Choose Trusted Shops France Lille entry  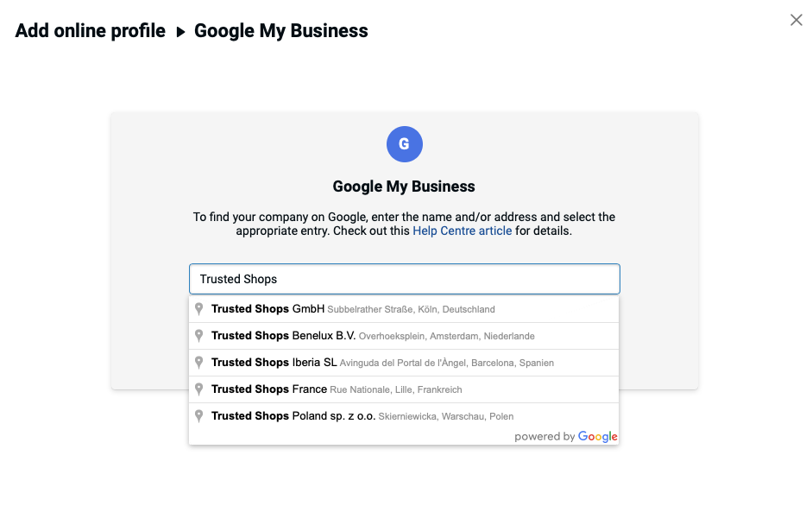click(404, 389)
